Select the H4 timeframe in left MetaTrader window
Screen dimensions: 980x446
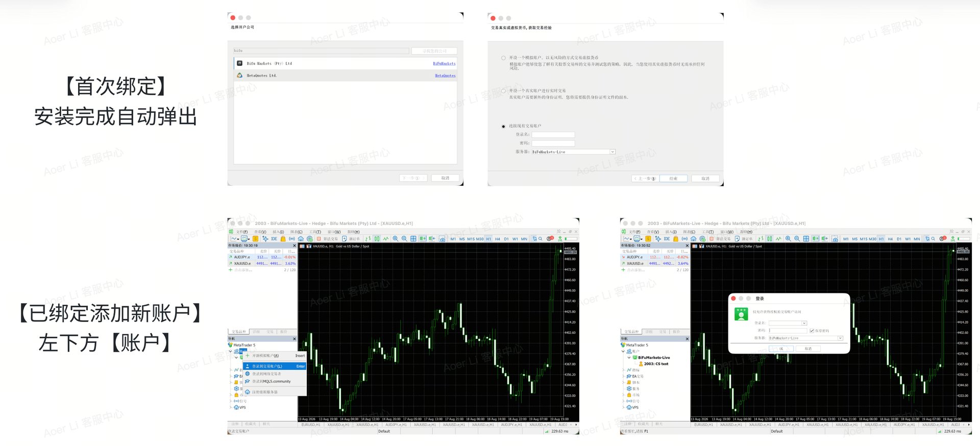click(x=497, y=239)
